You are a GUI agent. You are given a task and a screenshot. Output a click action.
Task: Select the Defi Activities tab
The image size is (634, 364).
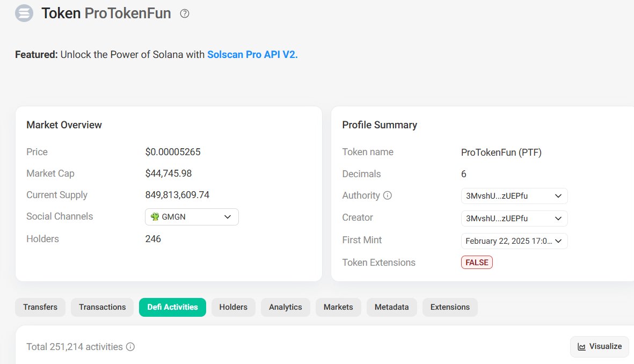[173, 308]
